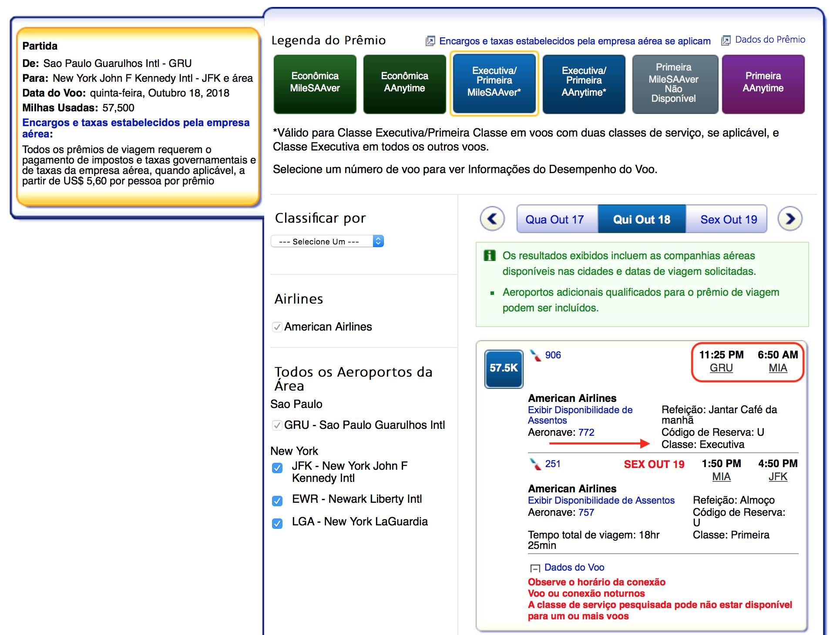Viewport: 840px width, 635px height.
Task: Open Encargos e taxas link in Partida box
Action: (x=136, y=128)
